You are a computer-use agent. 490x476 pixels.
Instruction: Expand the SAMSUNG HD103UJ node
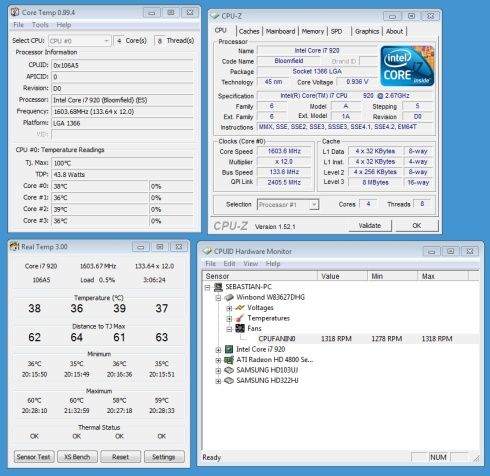click(218, 370)
